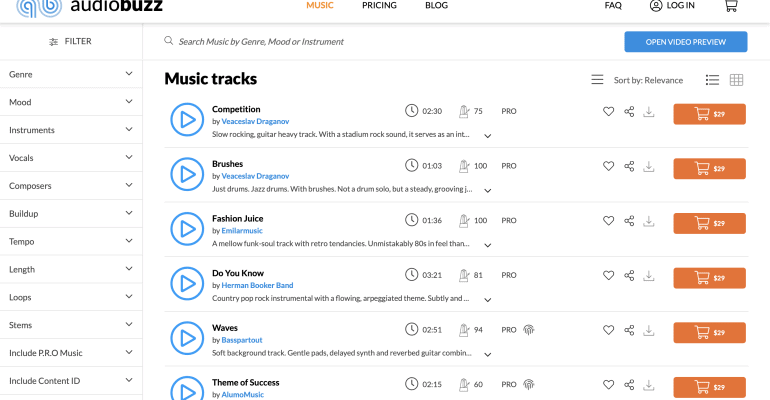This screenshot has height=400, width=770.
Task: Expand the Vocals filter
Action: click(x=71, y=158)
